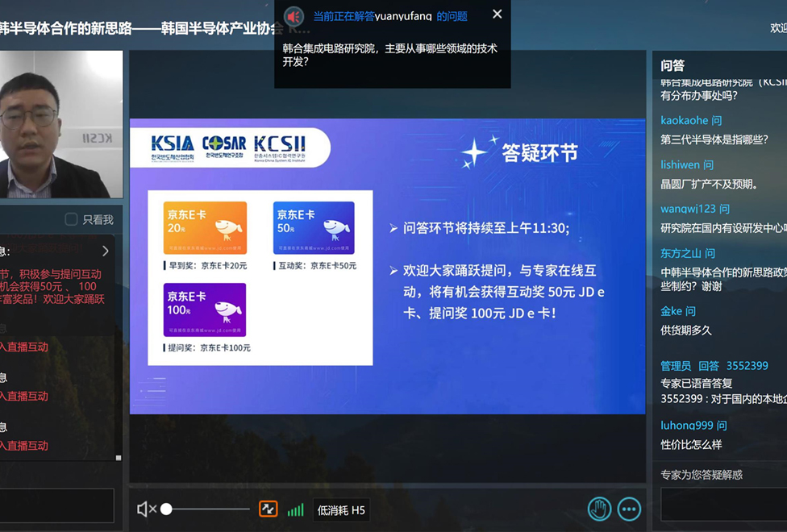The image size is (787, 532).
Task: Click text 问答环节将持续至上午11:30
Action: pos(486,228)
